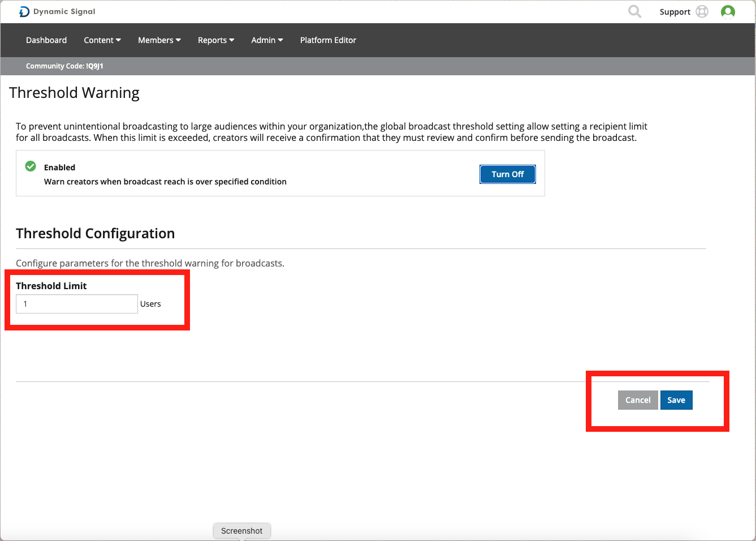Expand the Content dropdown menu

pos(102,40)
